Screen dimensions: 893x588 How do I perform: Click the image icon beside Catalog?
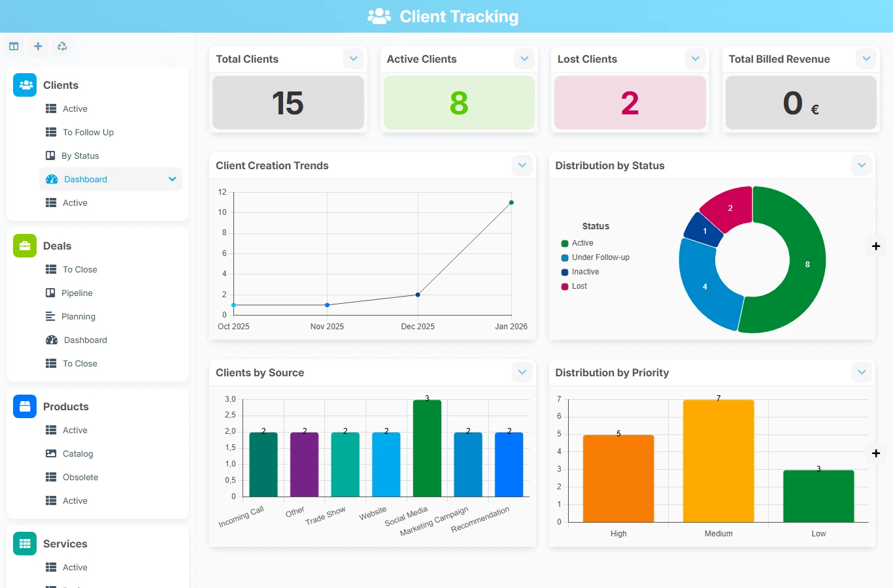(x=51, y=453)
